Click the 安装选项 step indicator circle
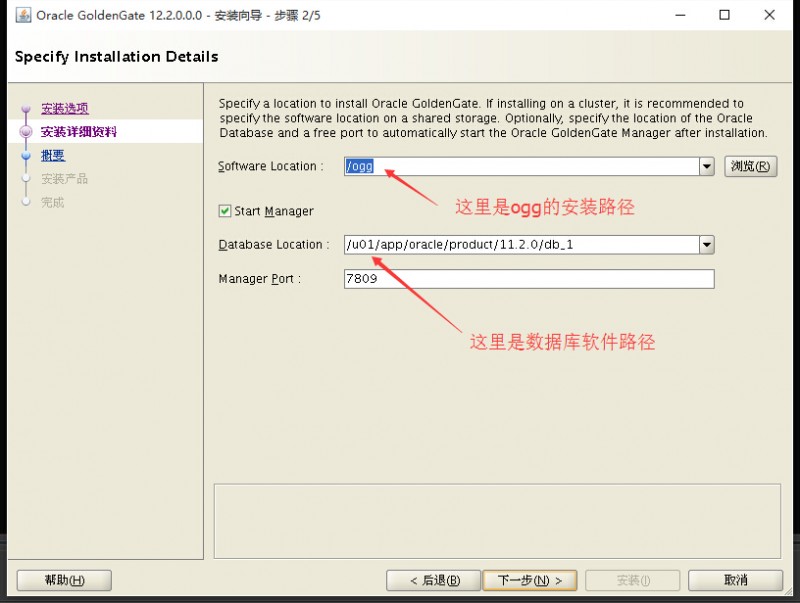 (x=26, y=107)
